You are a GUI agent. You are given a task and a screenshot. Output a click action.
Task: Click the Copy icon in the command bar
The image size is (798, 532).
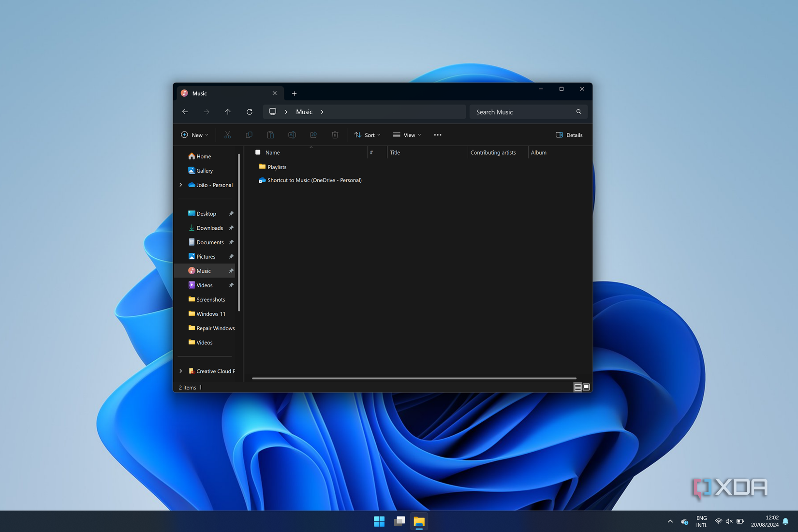coord(249,135)
